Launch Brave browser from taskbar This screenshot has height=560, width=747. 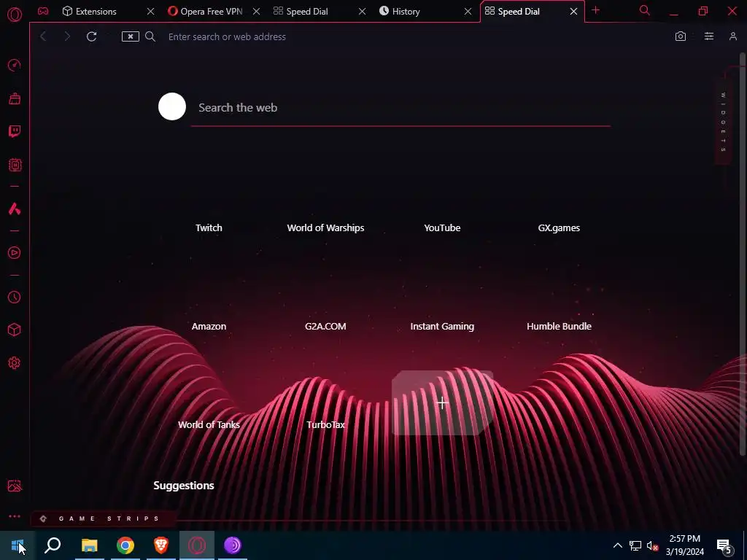pyautogui.click(x=161, y=545)
